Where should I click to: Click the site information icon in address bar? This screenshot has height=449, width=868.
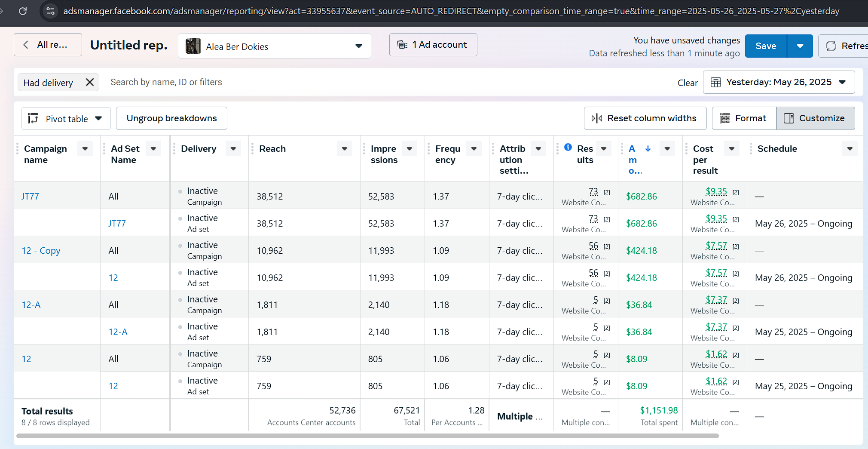tap(50, 11)
